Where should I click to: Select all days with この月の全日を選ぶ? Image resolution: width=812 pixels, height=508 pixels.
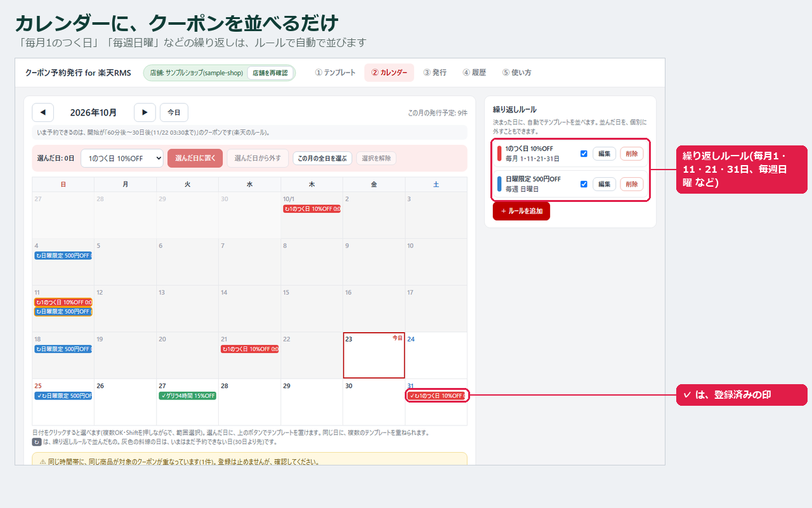322,158
